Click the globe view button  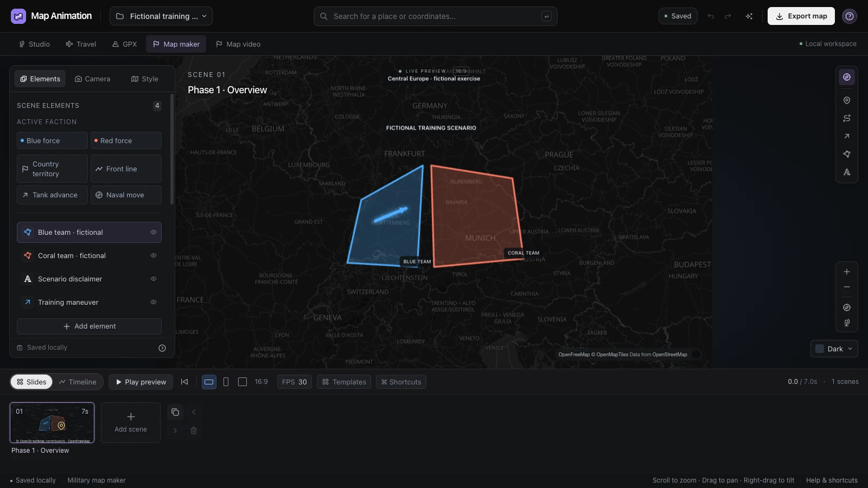click(847, 323)
